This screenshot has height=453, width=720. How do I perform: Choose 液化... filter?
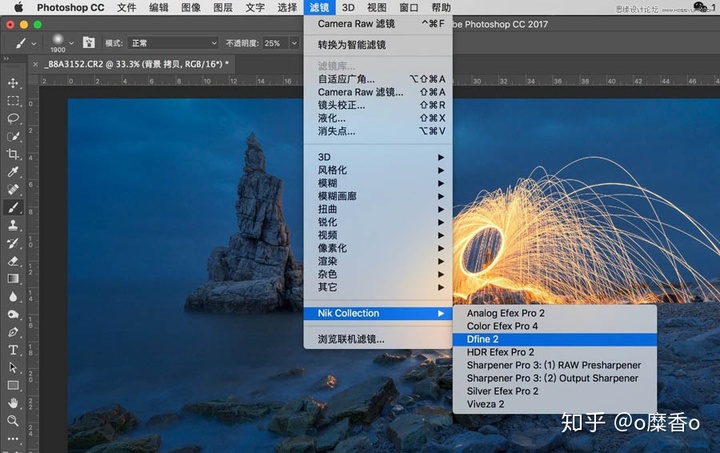378,118
